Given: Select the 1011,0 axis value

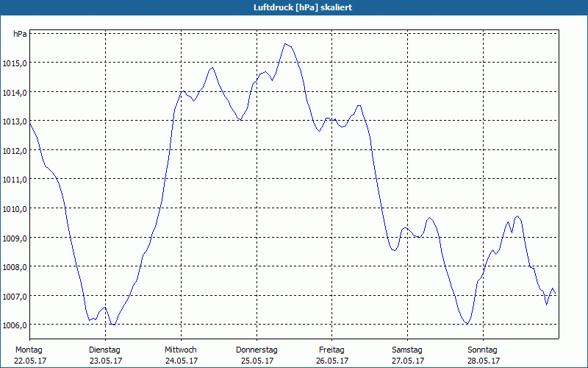Looking at the screenshot, I should tap(15, 180).
